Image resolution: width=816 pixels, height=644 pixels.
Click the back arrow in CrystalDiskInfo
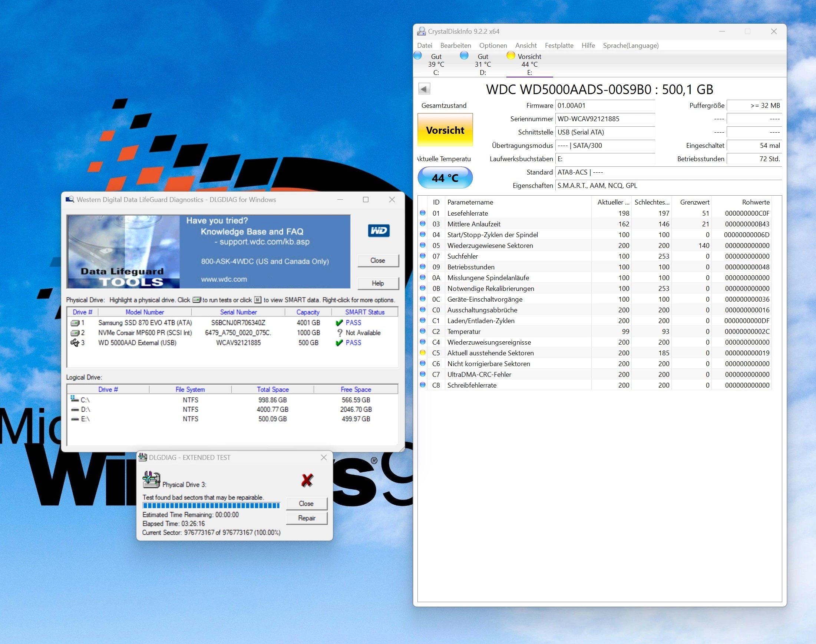424,89
